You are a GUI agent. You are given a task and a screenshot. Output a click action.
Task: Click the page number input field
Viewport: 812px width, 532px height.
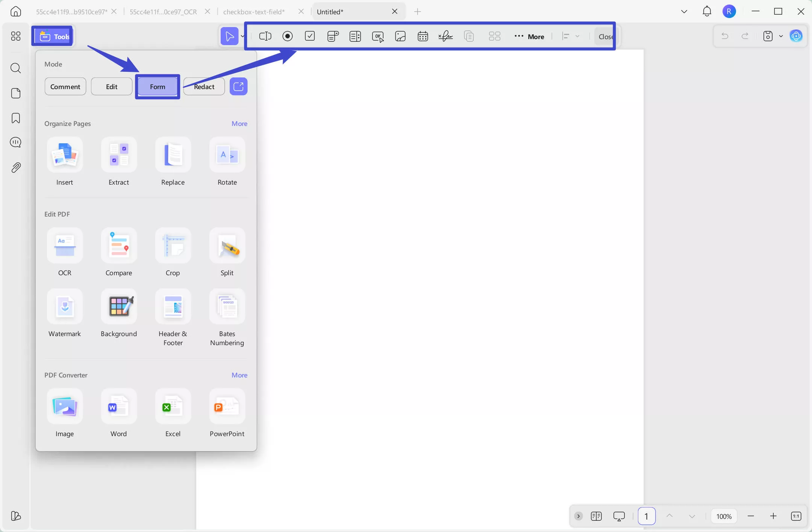[646, 516]
